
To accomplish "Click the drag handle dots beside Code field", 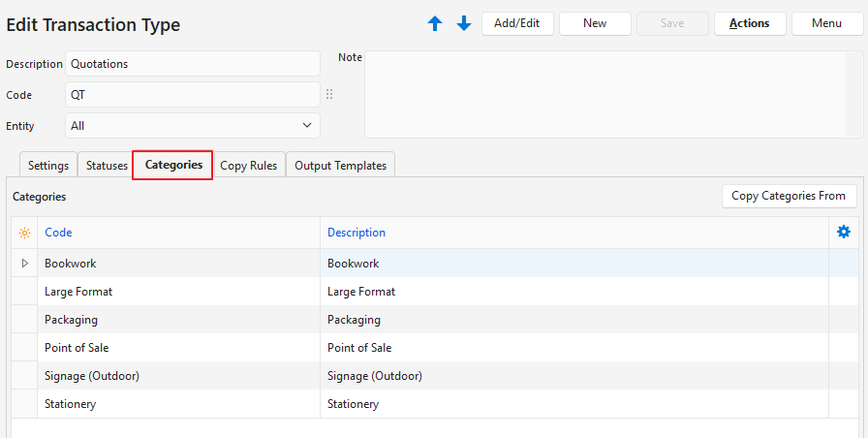I will pyautogui.click(x=329, y=95).
